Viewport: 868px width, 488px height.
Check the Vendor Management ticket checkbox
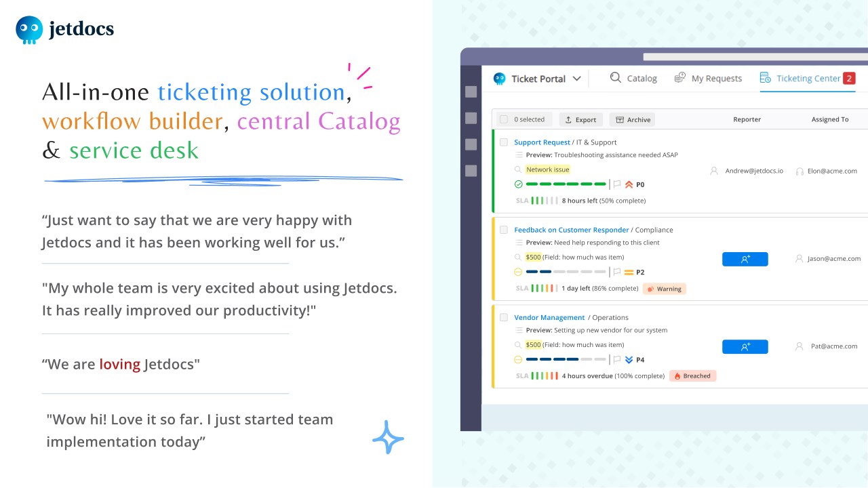[x=504, y=317]
